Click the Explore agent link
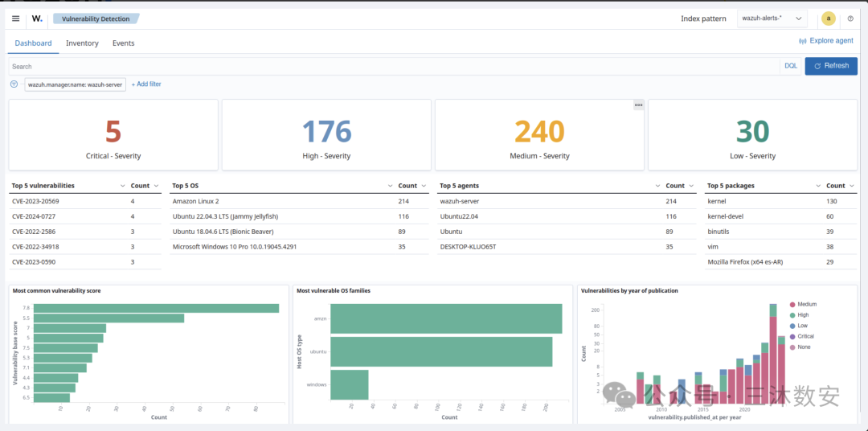This screenshot has height=431, width=868. click(x=826, y=41)
